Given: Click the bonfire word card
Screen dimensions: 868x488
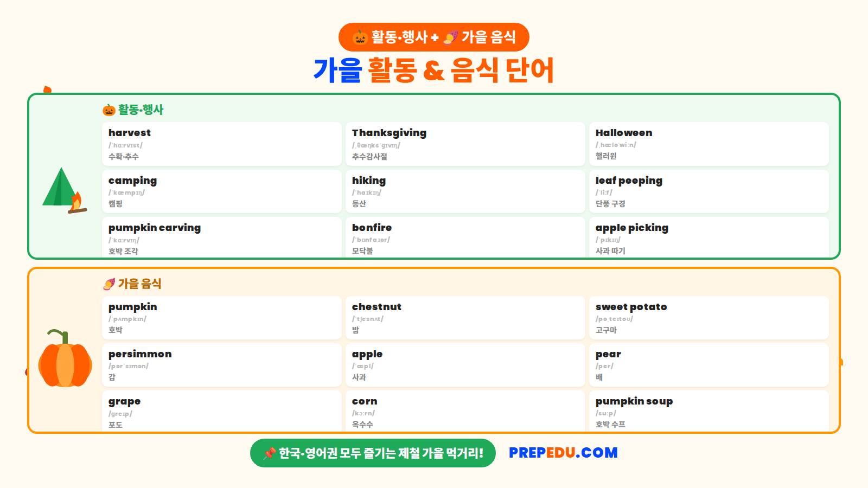Looking at the screenshot, I should 465,237.
